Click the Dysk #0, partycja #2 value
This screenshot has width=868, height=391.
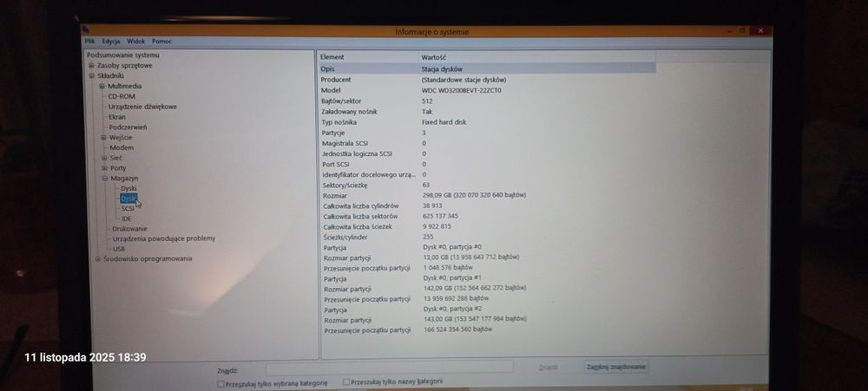[452, 309]
